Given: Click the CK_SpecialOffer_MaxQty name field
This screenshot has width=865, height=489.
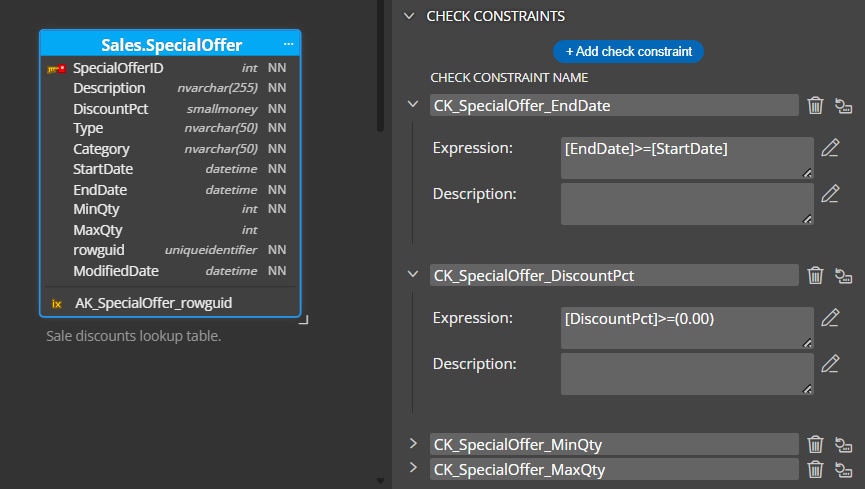Looking at the screenshot, I should click(614, 469).
